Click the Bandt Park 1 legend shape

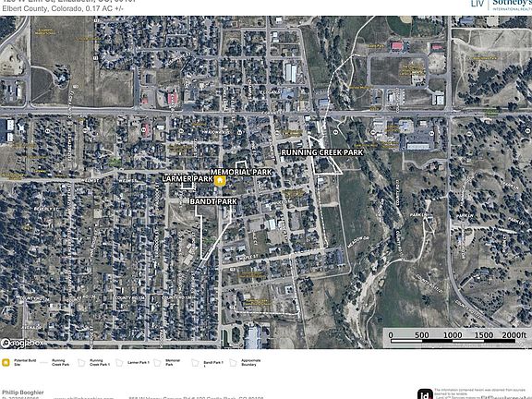(195, 363)
